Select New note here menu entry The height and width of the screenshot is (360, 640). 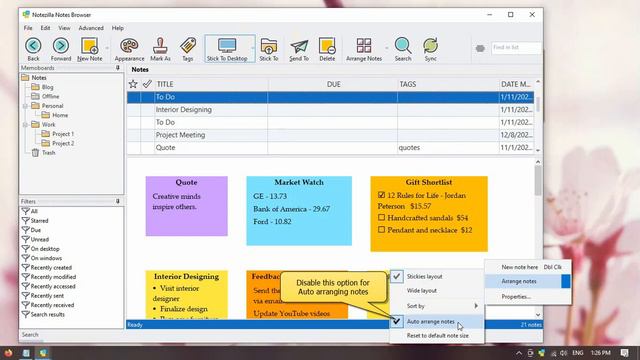528,267
